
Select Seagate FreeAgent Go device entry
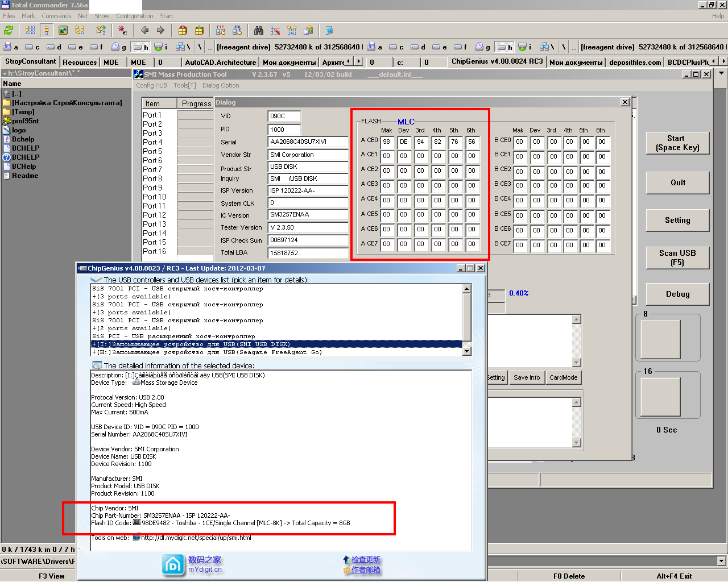pyautogui.click(x=208, y=352)
